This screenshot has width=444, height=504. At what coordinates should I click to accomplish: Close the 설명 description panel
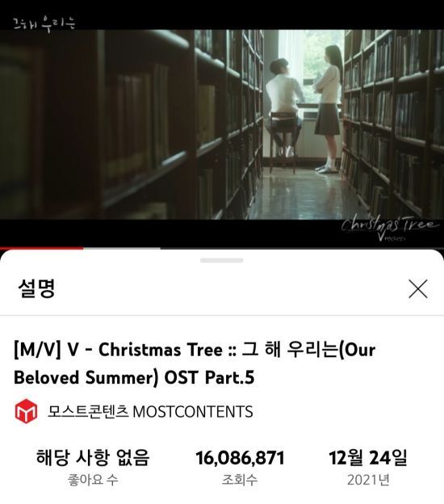point(417,288)
